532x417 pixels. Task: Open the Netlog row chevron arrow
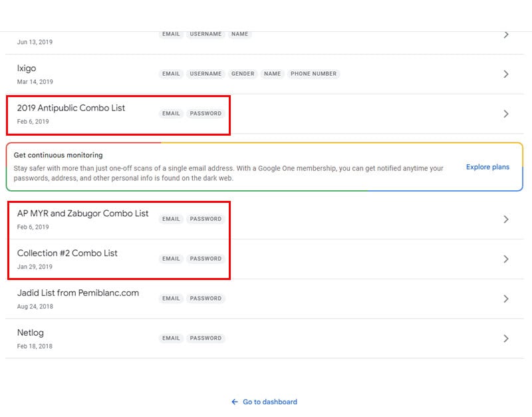(x=506, y=339)
